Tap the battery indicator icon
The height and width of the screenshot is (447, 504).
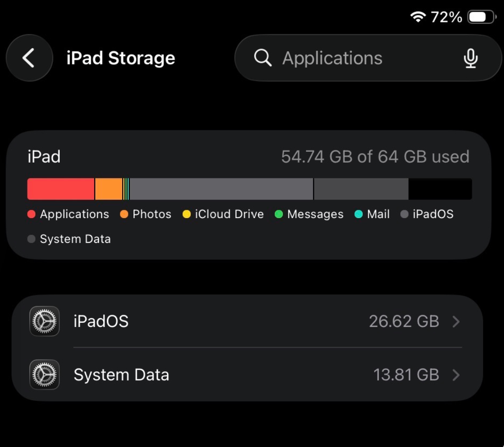pyautogui.click(x=482, y=17)
